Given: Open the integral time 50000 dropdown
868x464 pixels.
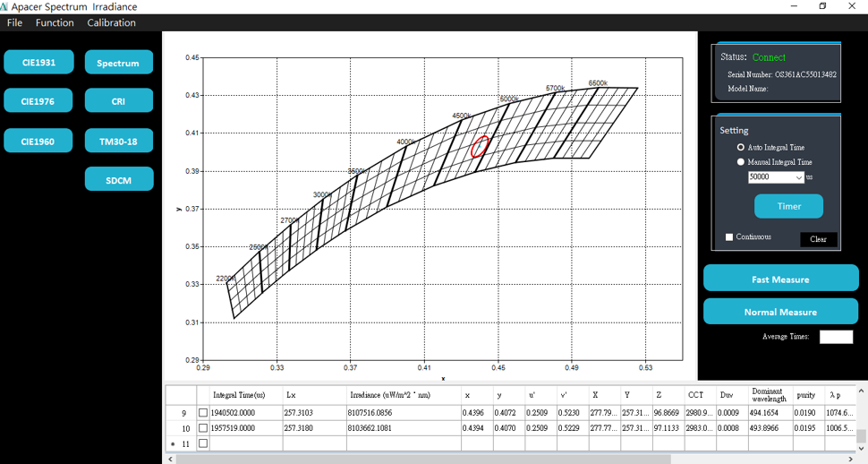Looking at the screenshot, I should 799,177.
